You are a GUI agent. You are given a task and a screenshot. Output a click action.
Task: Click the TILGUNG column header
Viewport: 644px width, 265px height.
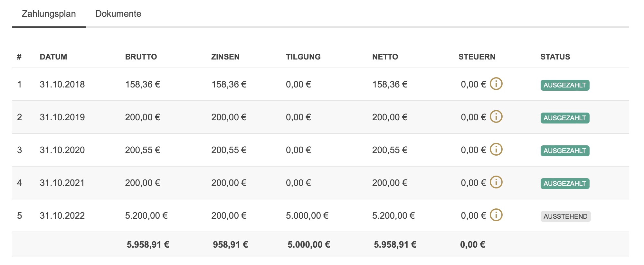click(303, 57)
